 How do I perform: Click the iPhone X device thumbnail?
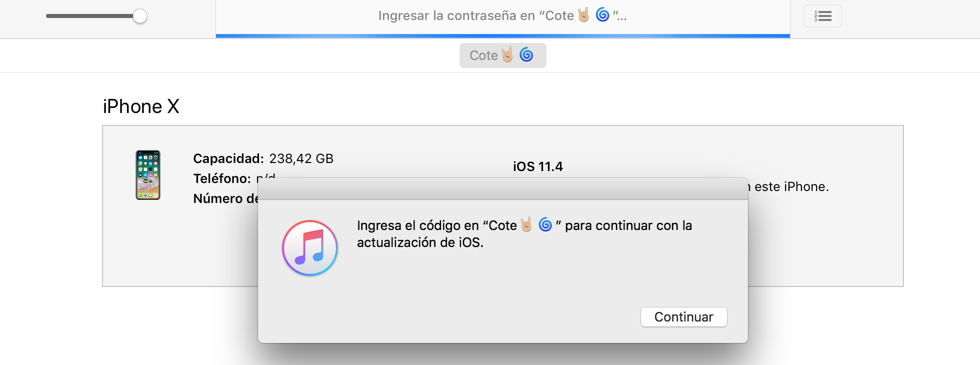pos(148,175)
